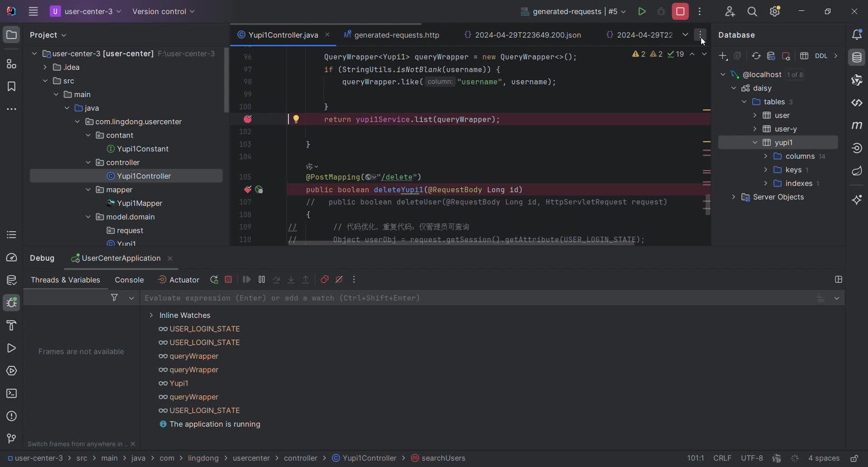Open View Breakpoints dialog
Image resolution: width=868 pixels, height=467 pixels.
[x=324, y=280]
